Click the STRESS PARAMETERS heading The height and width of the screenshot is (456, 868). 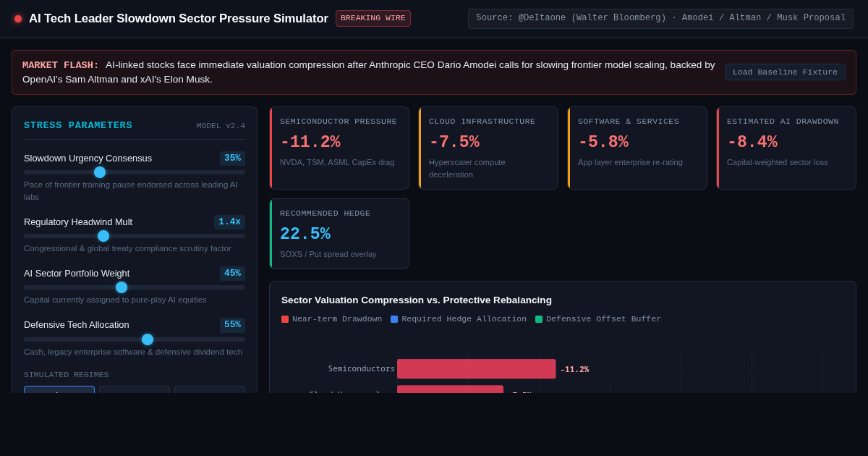(78, 125)
